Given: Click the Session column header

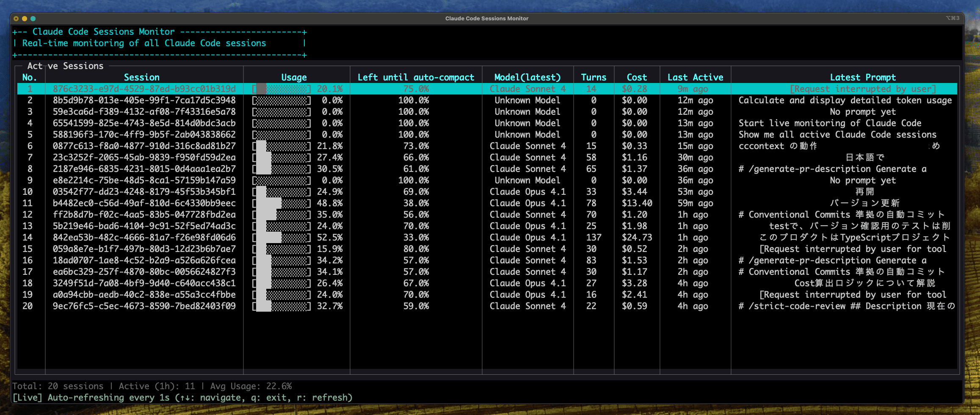Looking at the screenshot, I should click(142, 77).
